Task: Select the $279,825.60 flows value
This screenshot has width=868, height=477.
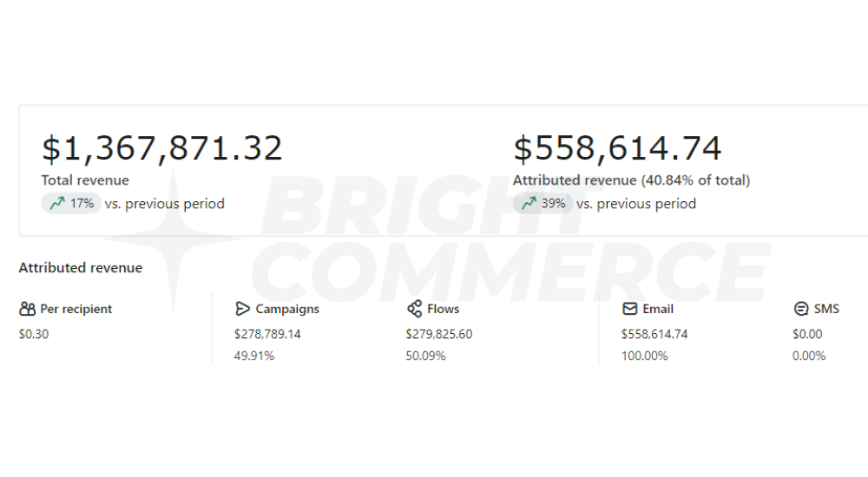Action: [x=439, y=334]
